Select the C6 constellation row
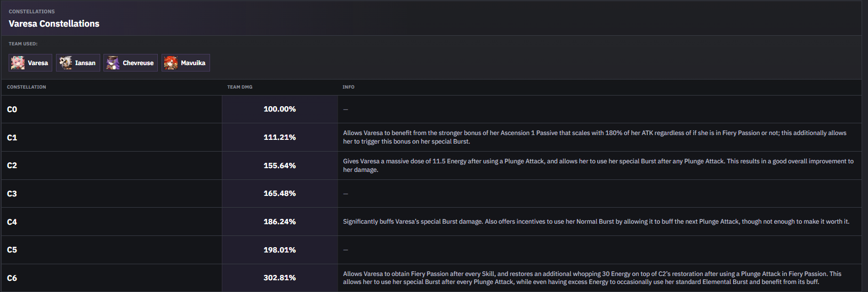Viewport: 868px width, 292px height. pyautogui.click(x=431, y=278)
